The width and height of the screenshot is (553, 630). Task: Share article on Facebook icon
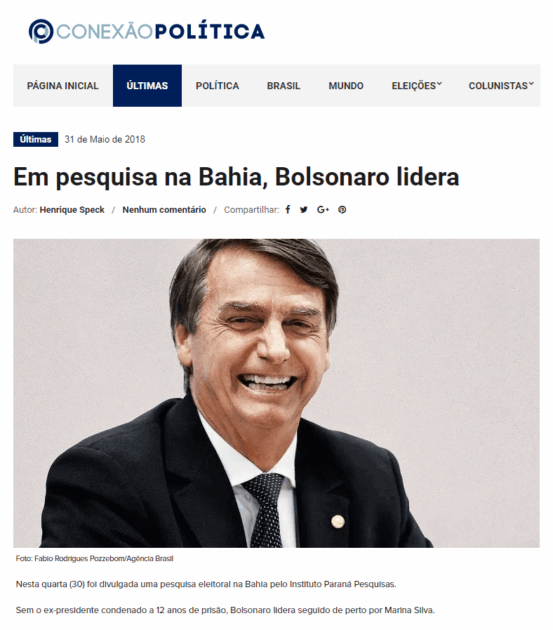pyautogui.click(x=288, y=209)
